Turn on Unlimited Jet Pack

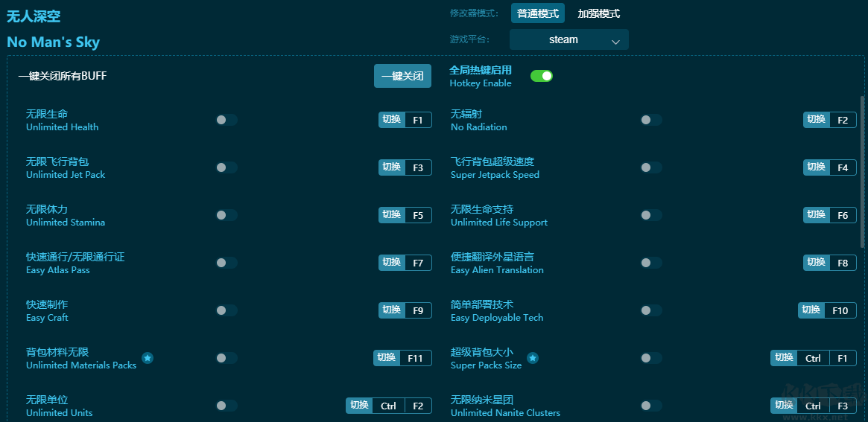[226, 167]
